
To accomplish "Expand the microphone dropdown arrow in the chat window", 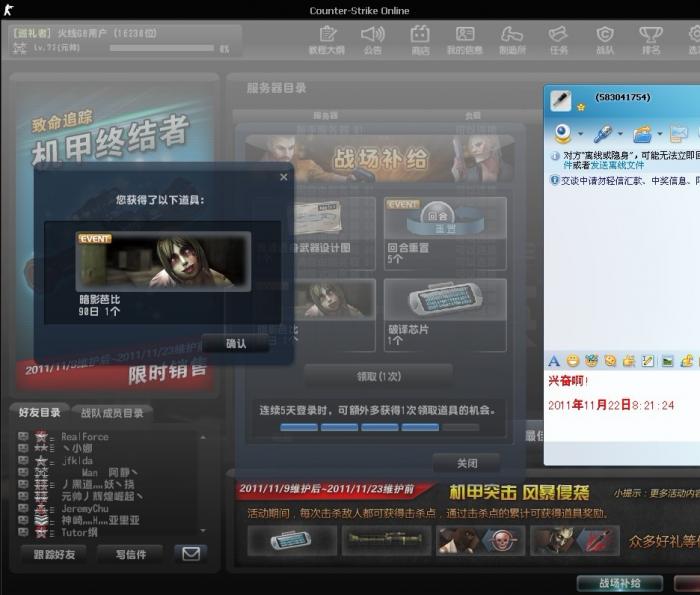I will coord(620,133).
